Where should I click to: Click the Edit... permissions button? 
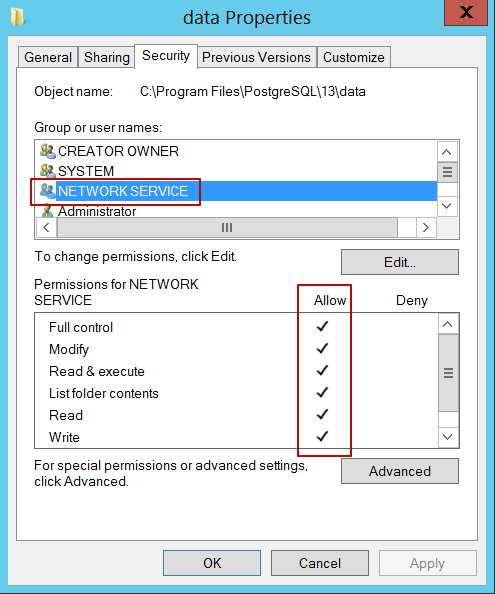point(400,262)
